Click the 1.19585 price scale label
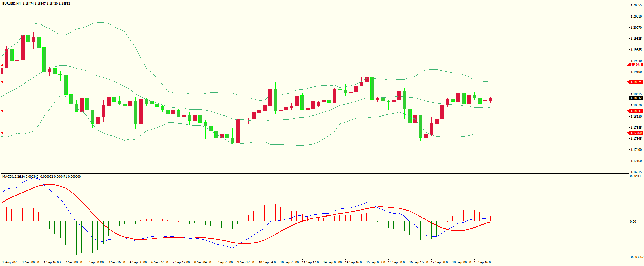The image size is (644, 266). (636, 50)
